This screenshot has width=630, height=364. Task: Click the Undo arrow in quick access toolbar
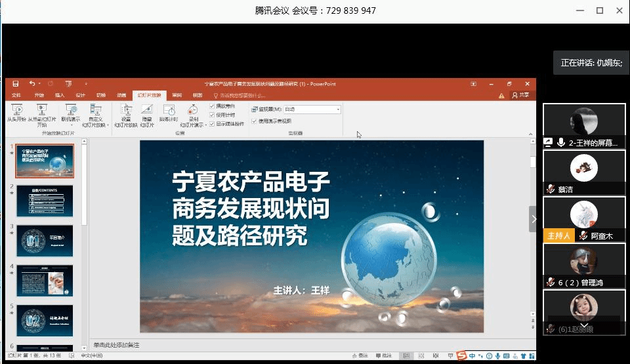coord(31,84)
